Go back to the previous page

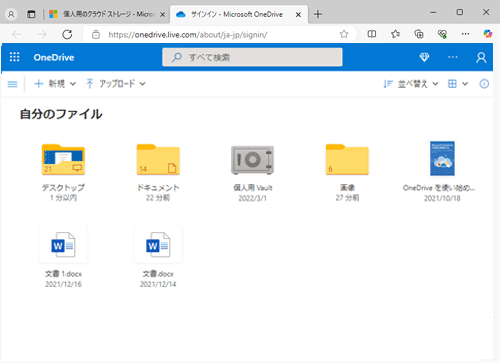tap(17, 34)
